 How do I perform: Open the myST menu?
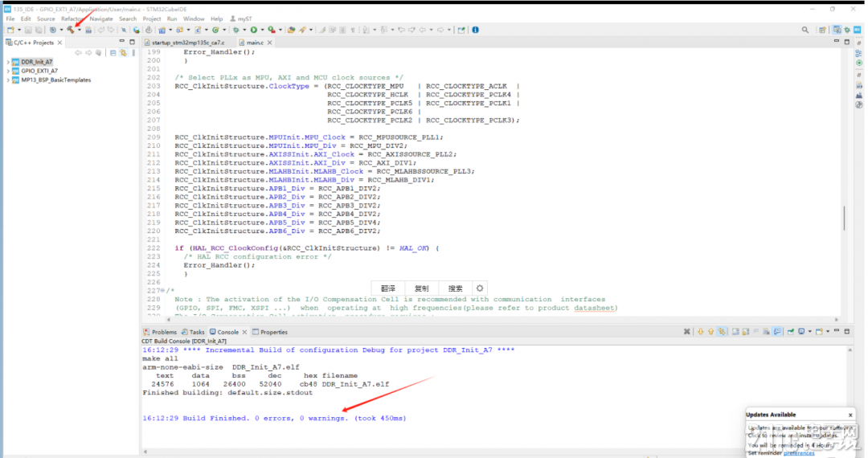[241, 18]
